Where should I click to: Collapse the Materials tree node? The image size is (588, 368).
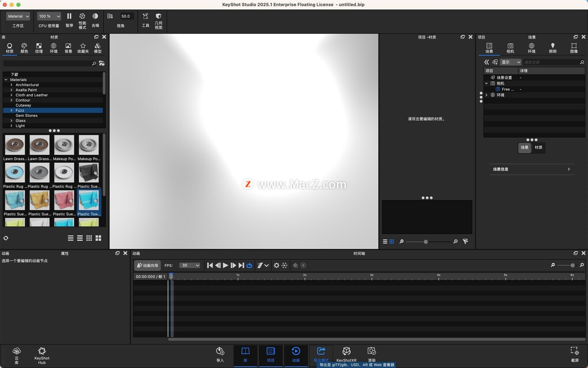tap(6, 80)
